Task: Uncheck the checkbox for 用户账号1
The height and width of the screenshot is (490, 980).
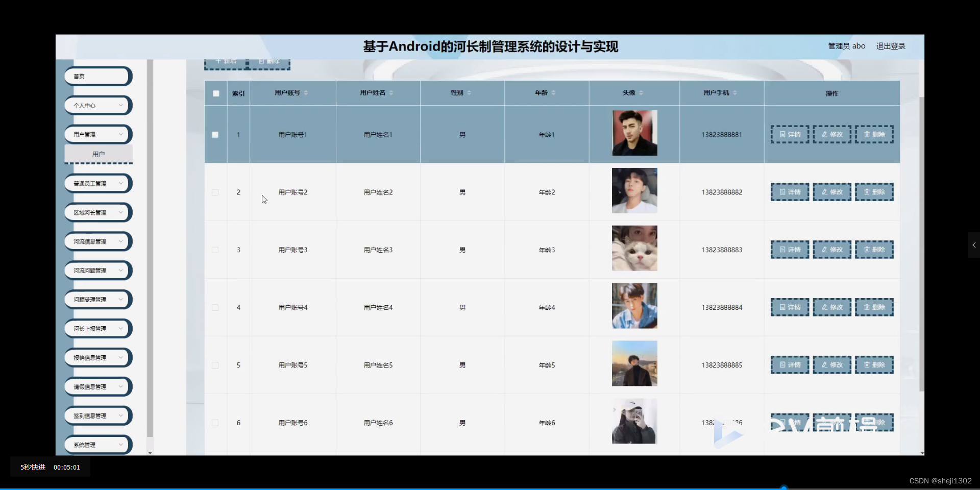Action: pyautogui.click(x=215, y=135)
